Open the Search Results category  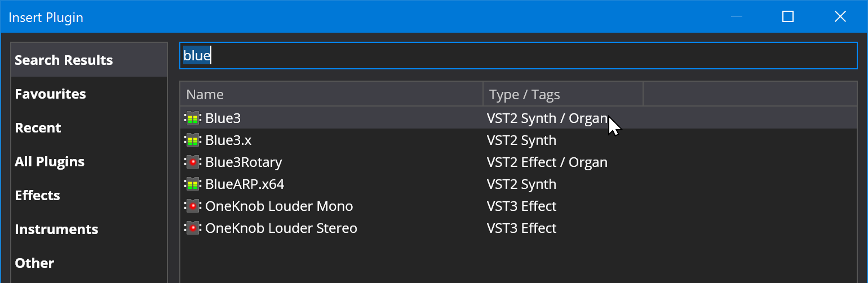pyautogui.click(x=89, y=60)
